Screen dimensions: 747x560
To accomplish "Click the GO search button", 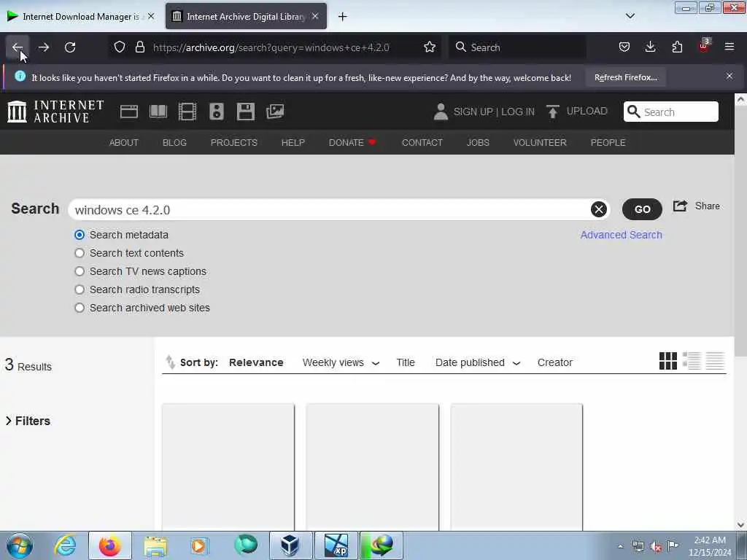I will tap(642, 209).
